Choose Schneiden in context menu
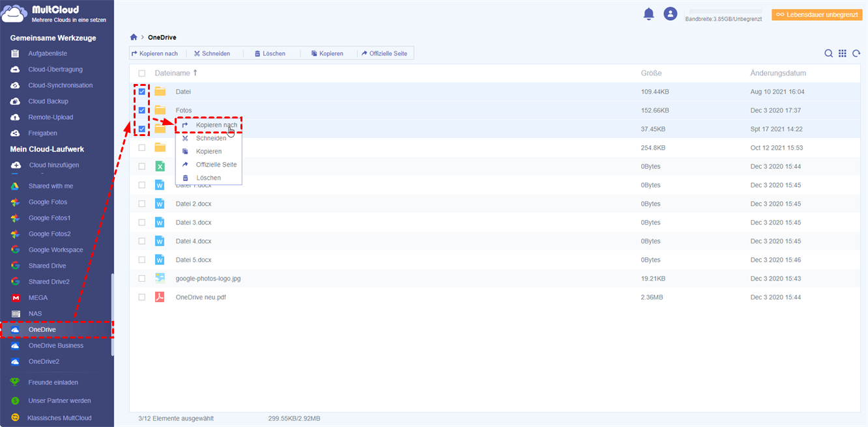Image resolution: width=868 pixels, height=427 pixels. coord(209,138)
